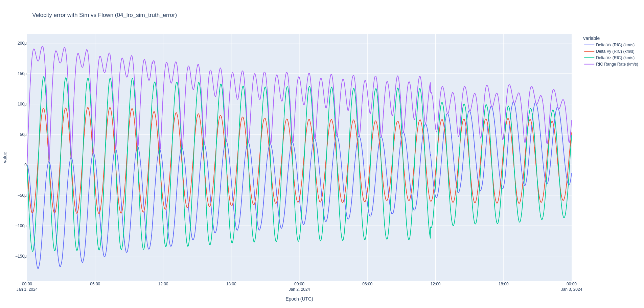Click the 'variable' legend title
The height and width of the screenshot is (308, 644).
coord(591,38)
